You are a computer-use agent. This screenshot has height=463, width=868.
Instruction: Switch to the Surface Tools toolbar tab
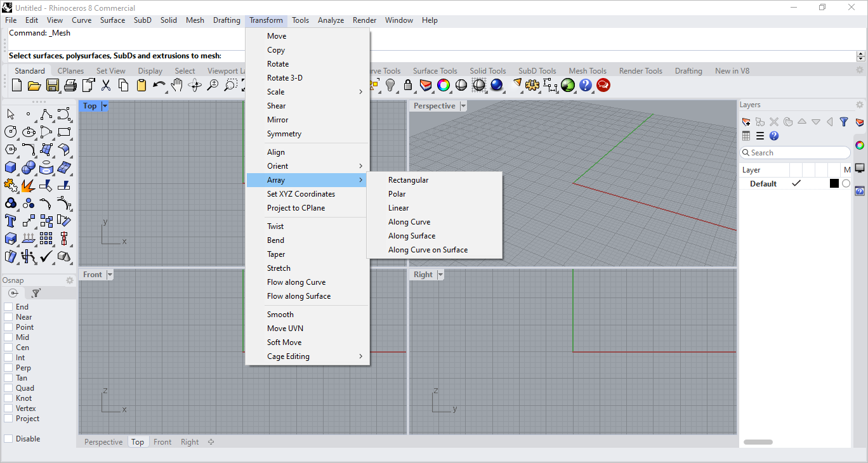(435, 71)
